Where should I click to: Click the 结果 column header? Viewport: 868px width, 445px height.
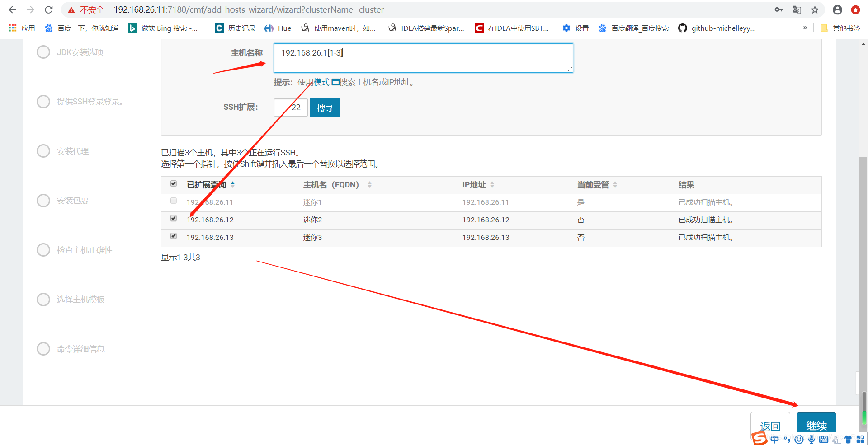pyautogui.click(x=686, y=185)
